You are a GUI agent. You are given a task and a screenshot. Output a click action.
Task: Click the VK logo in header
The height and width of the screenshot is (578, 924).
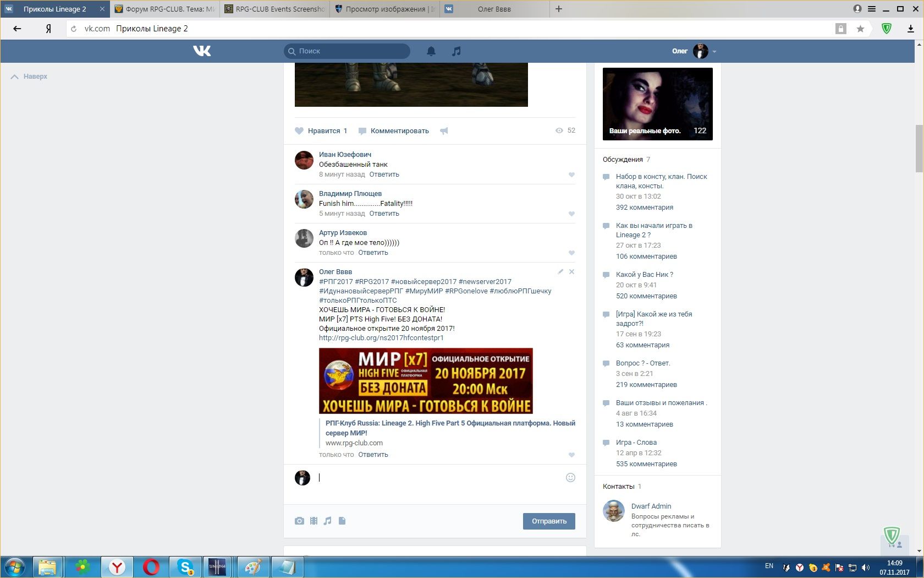(202, 51)
